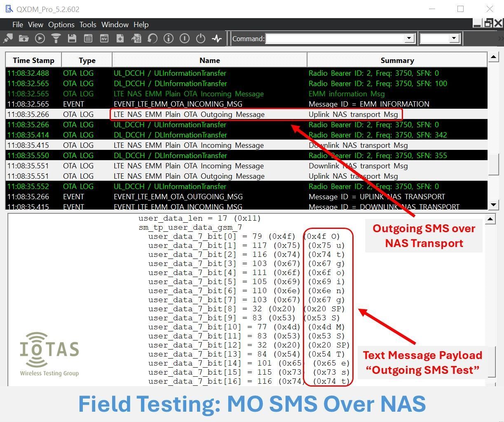This screenshot has height=422, width=504.
Task: Click the 'user_data_7_bit[10] = 77' line
Action: tap(246, 327)
